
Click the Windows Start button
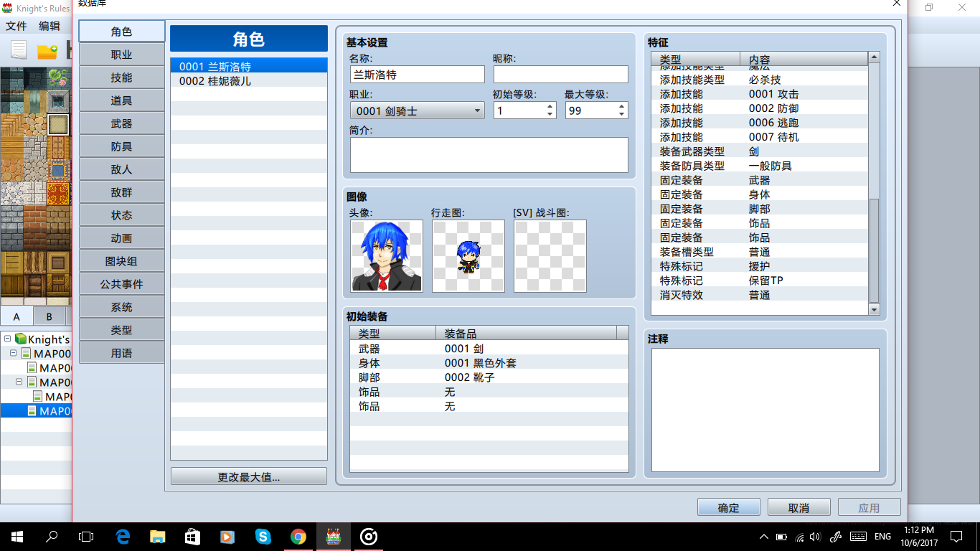tap(17, 536)
